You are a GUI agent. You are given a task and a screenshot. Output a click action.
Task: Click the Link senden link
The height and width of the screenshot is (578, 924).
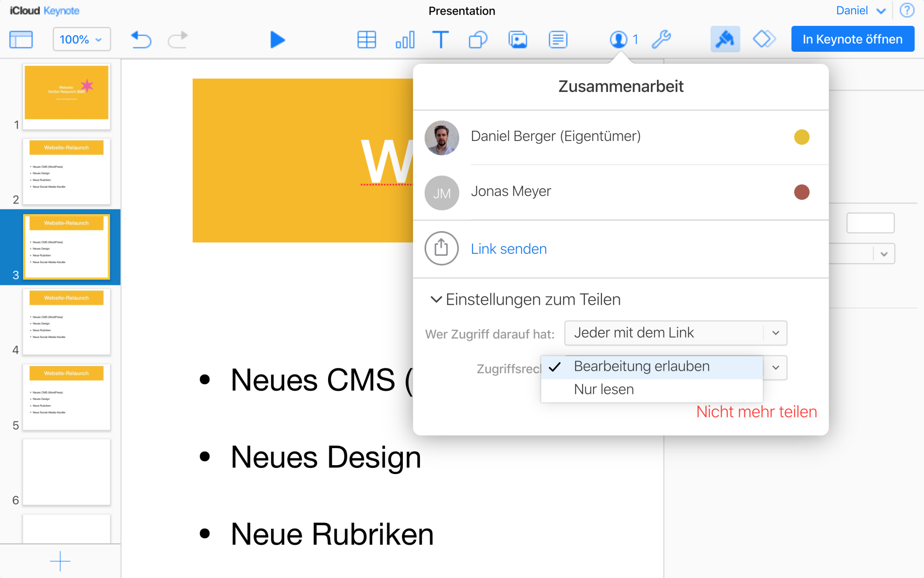click(509, 249)
